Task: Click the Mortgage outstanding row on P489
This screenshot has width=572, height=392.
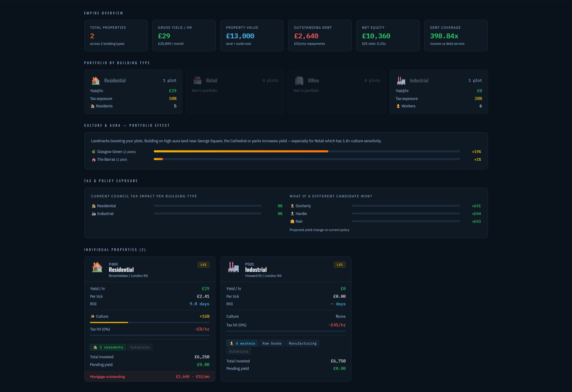Action: 150,377
